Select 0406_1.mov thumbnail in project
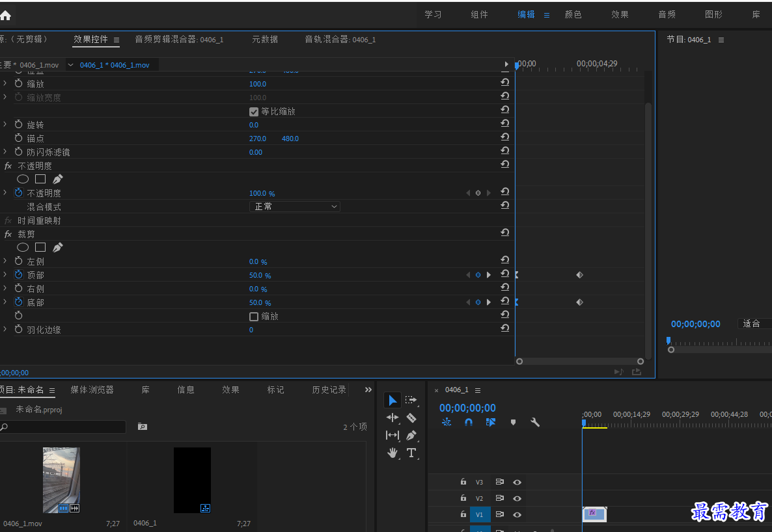Viewport: 772px width, 532px height. point(61,480)
